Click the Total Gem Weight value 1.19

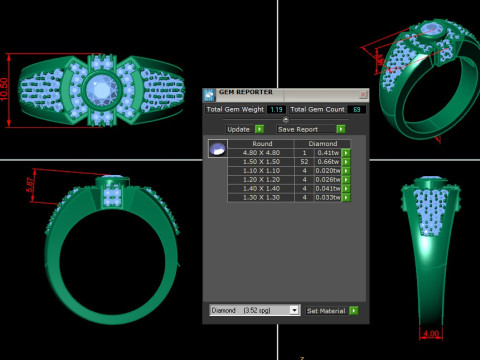276,109
